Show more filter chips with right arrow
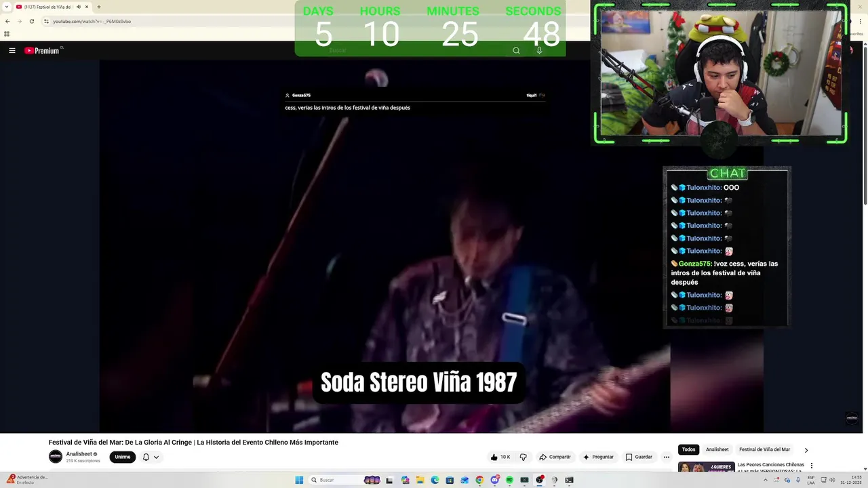Image resolution: width=868 pixels, height=488 pixels. (x=806, y=450)
